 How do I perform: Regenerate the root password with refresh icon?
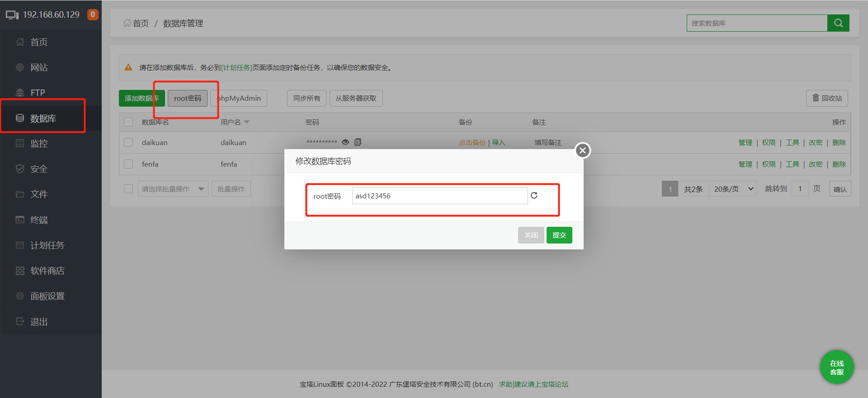[534, 196]
